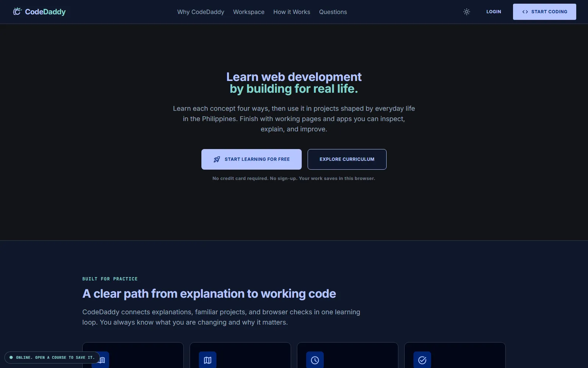Jump to the Questions section
Image resolution: width=588 pixels, height=368 pixels.
click(x=333, y=12)
